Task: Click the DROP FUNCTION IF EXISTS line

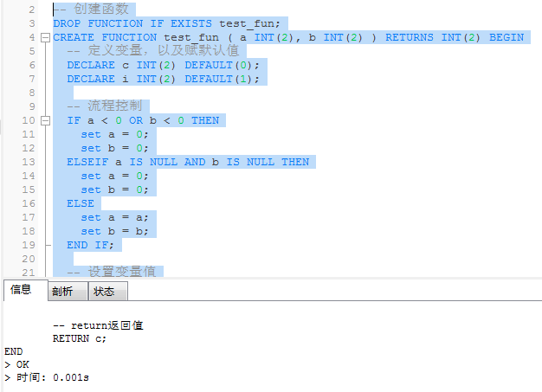Action: pyautogui.click(x=166, y=23)
